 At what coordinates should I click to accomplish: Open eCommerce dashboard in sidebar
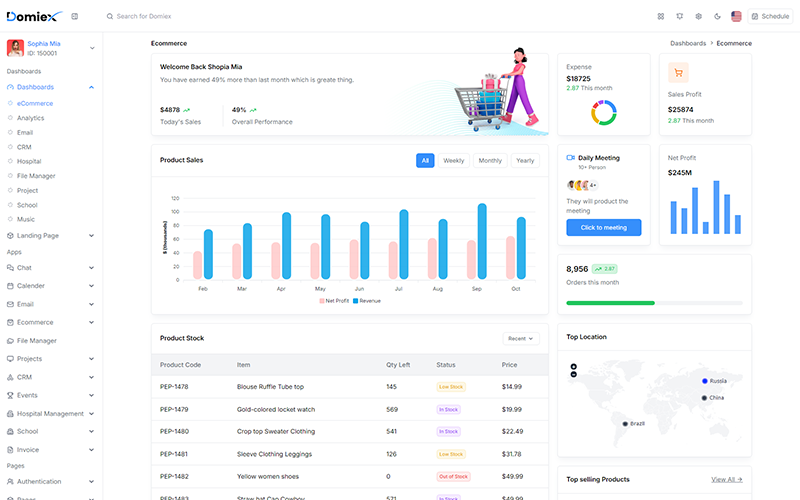pos(35,104)
